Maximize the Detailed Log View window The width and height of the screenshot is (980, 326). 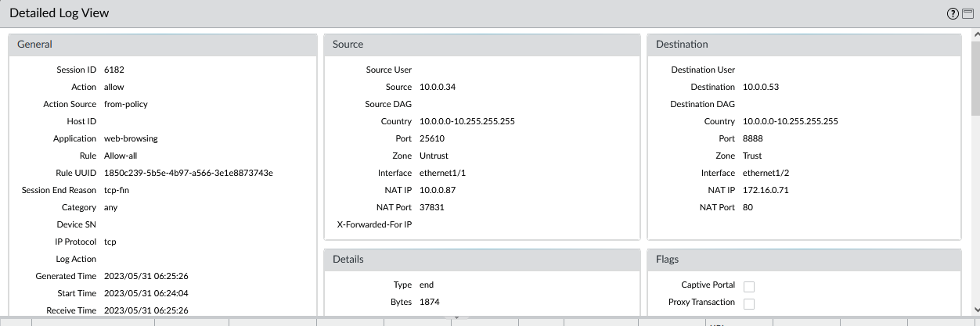pyautogui.click(x=967, y=13)
